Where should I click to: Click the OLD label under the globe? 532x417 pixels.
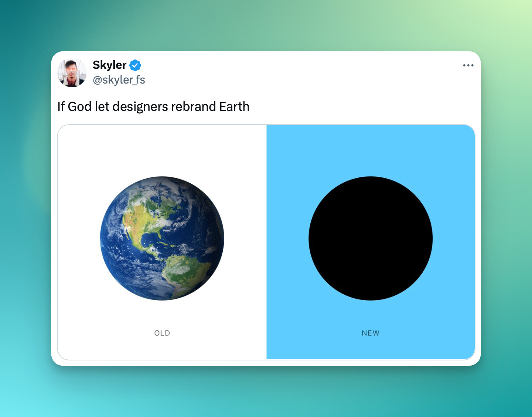pos(162,333)
